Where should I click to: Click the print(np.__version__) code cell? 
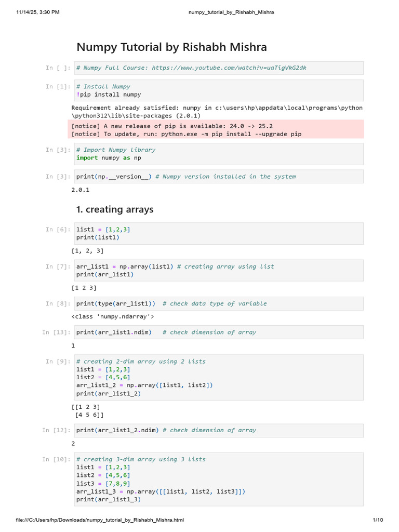point(217,177)
